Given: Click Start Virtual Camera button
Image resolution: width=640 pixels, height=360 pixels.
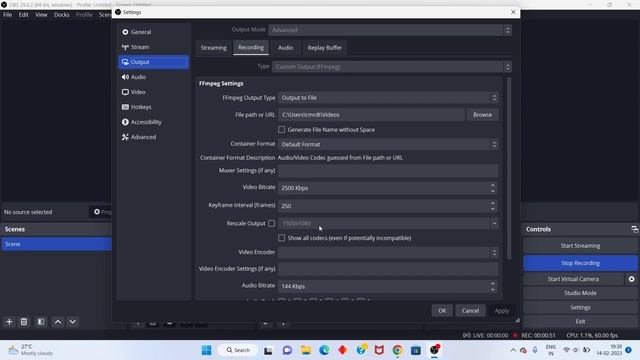Looking at the screenshot, I should coord(573,279).
